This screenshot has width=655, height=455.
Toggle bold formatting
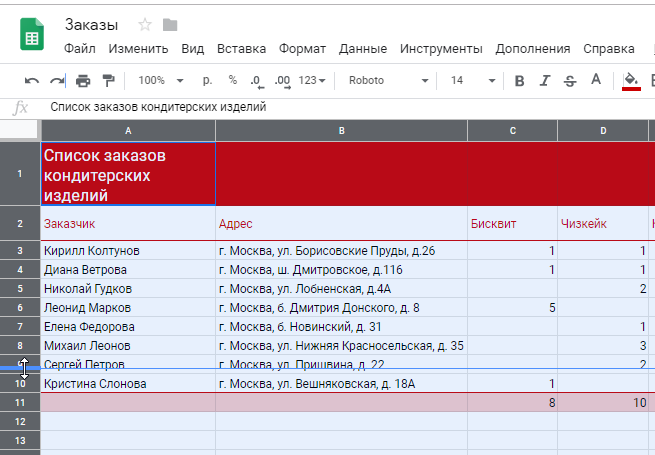click(519, 81)
